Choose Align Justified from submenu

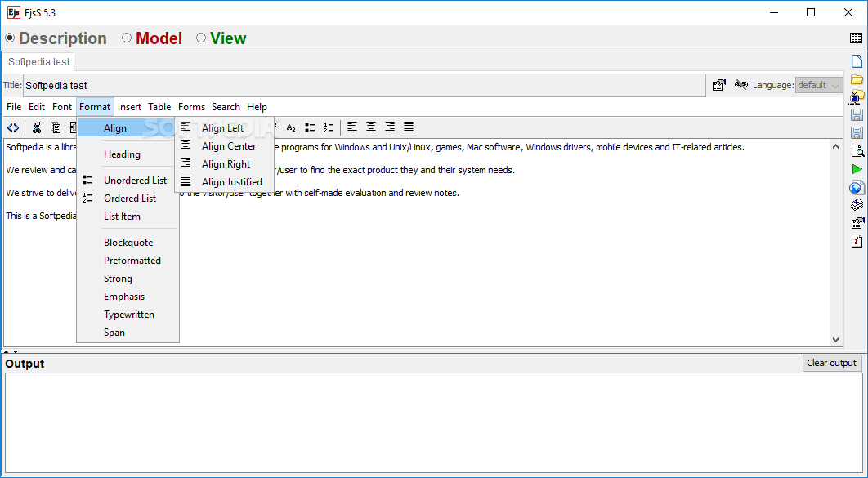(224, 182)
